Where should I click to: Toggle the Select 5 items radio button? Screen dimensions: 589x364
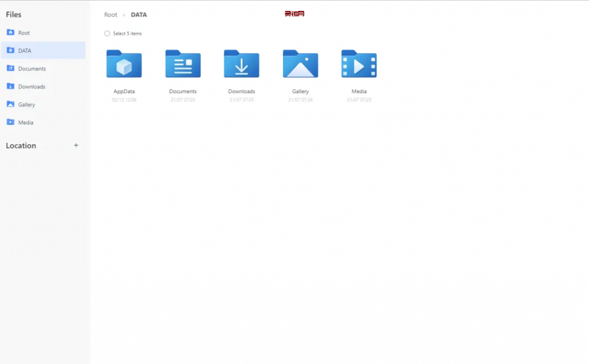[x=107, y=33]
